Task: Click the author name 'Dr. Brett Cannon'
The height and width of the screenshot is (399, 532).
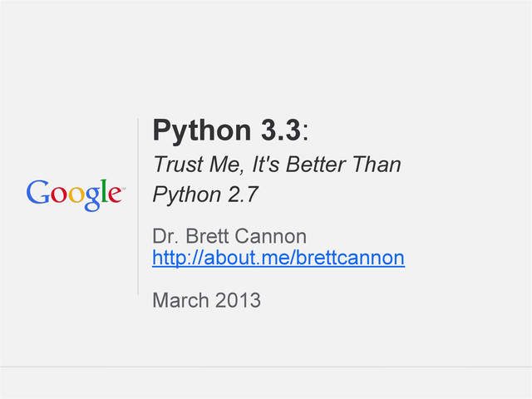Action: coord(230,234)
